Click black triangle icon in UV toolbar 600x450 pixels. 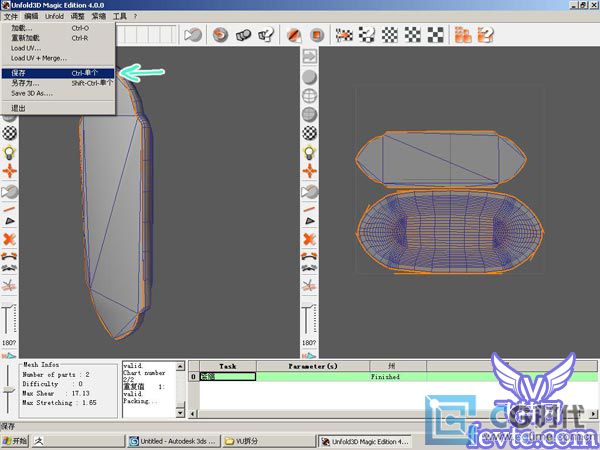(x=310, y=221)
